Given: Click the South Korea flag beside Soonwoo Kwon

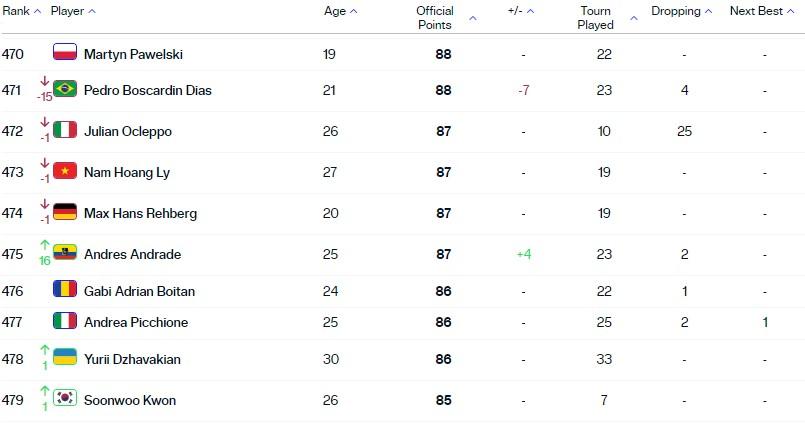Looking at the screenshot, I should 65,398.
